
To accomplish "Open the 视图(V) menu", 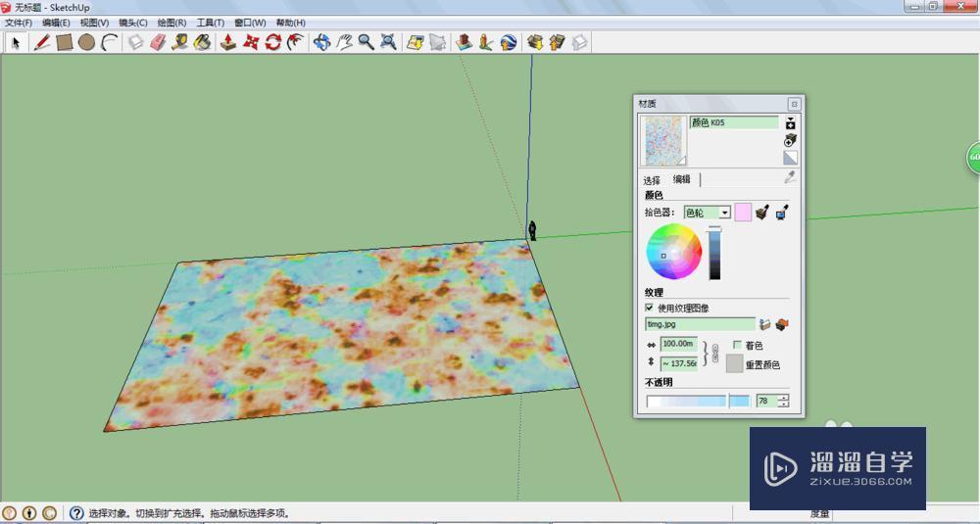I will click(x=94, y=23).
